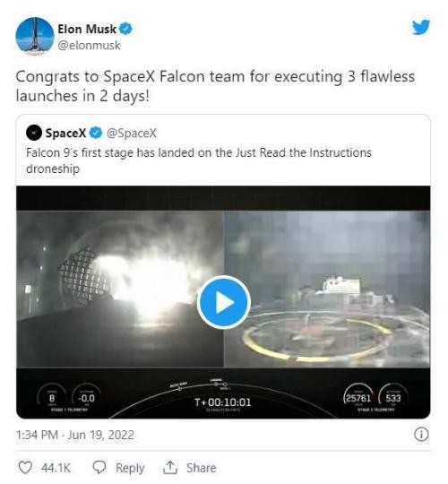
Task: Like the tweet with heart icon
Action: (25, 467)
